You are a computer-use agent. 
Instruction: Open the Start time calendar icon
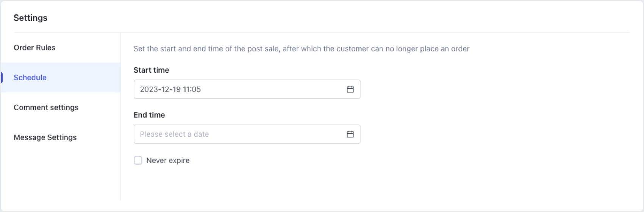350,89
